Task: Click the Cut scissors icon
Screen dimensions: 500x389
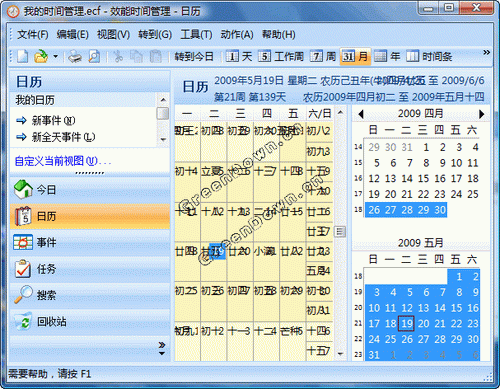Action: point(118,56)
